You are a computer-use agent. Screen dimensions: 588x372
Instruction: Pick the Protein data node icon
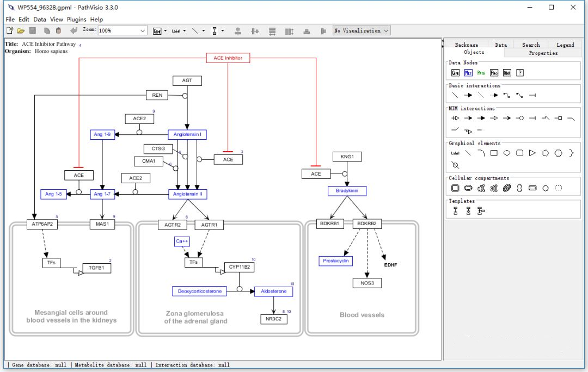(x=494, y=73)
